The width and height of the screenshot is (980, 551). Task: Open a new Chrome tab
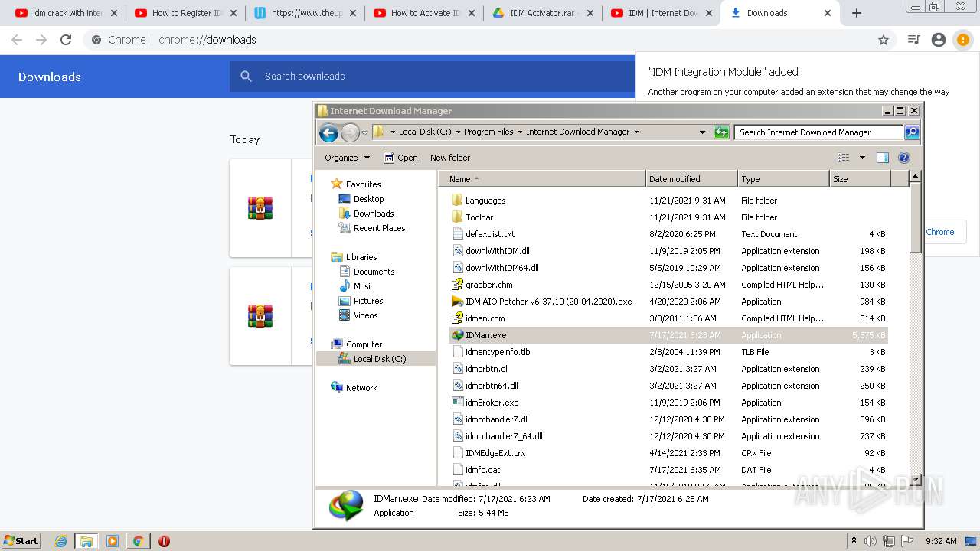tap(857, 13)
